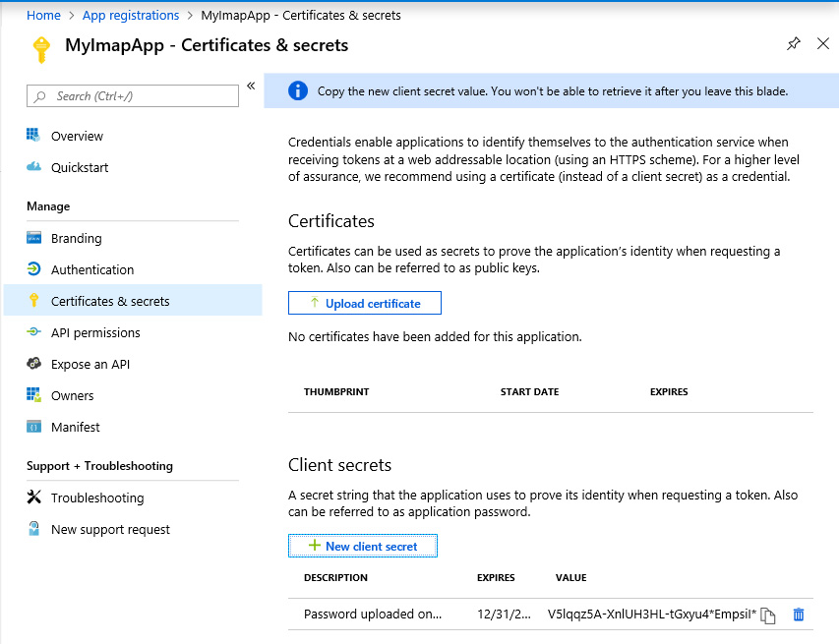Click the New support request icon

coord(33,528)
